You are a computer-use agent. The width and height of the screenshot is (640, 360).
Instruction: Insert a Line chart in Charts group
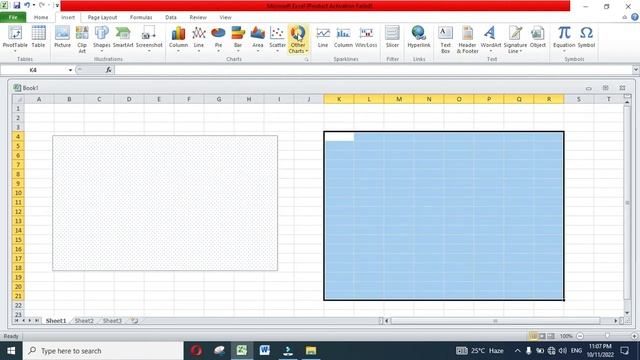point(199,39)
